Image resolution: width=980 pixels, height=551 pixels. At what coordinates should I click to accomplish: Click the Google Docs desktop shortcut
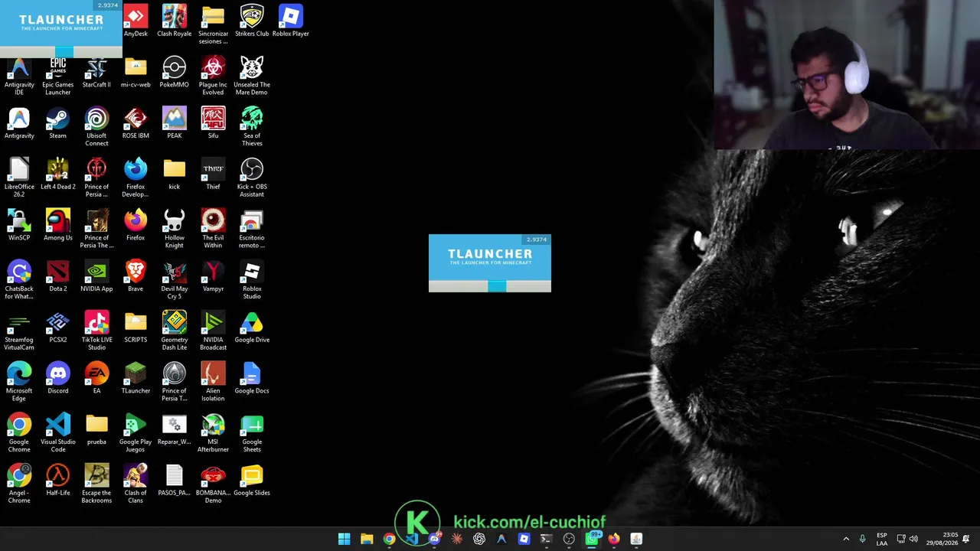pos(252,379)
